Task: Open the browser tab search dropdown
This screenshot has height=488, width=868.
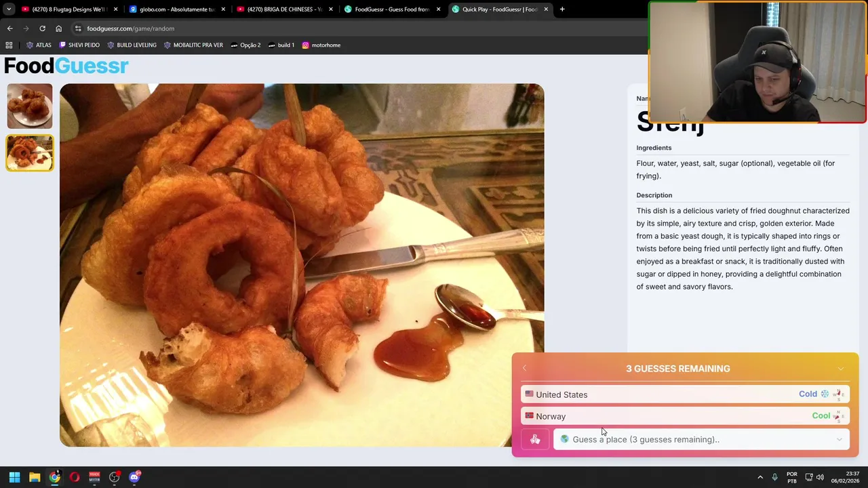Action: (9, 9)
